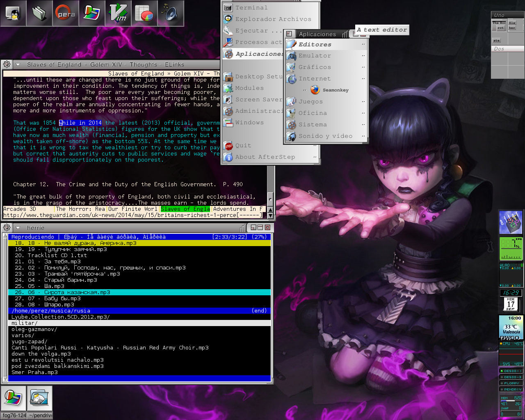
Task: Click the CPU and SYS temperature monitor applet
Action: 511,354
